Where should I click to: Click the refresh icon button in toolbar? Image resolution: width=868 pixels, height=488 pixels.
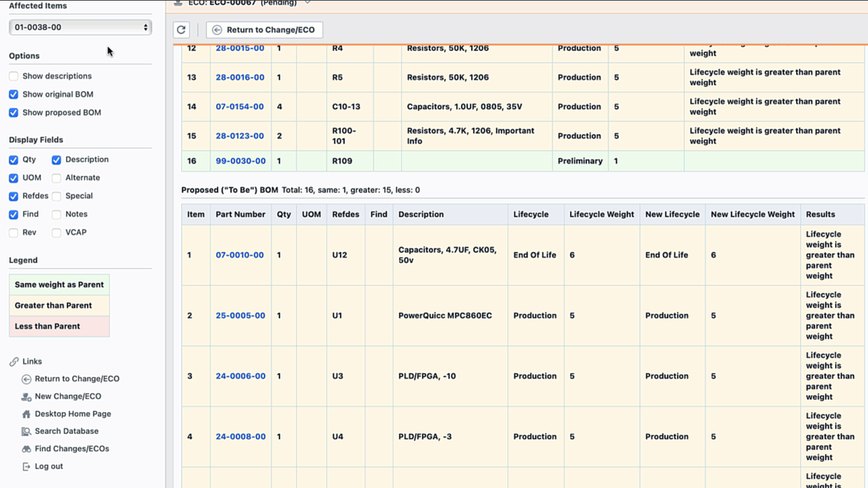click(181, 30)
